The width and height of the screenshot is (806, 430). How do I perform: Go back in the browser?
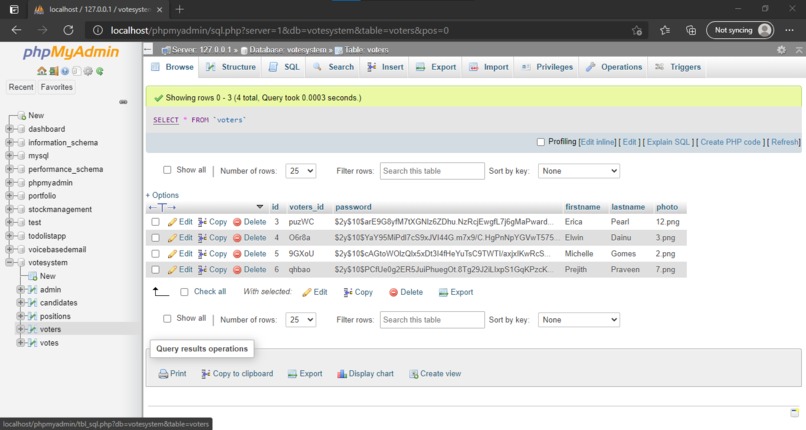click(16, 30)
